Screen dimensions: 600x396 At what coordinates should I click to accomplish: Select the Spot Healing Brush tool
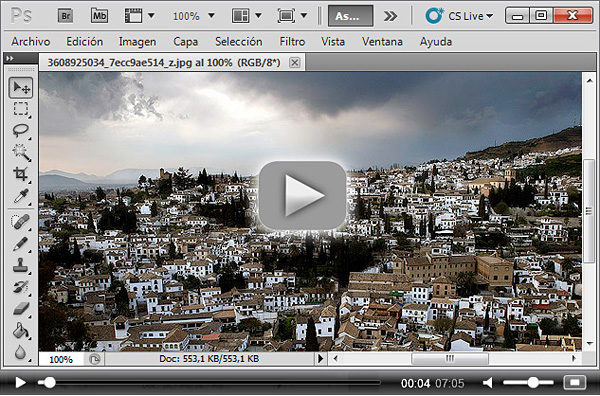[21, 221]
